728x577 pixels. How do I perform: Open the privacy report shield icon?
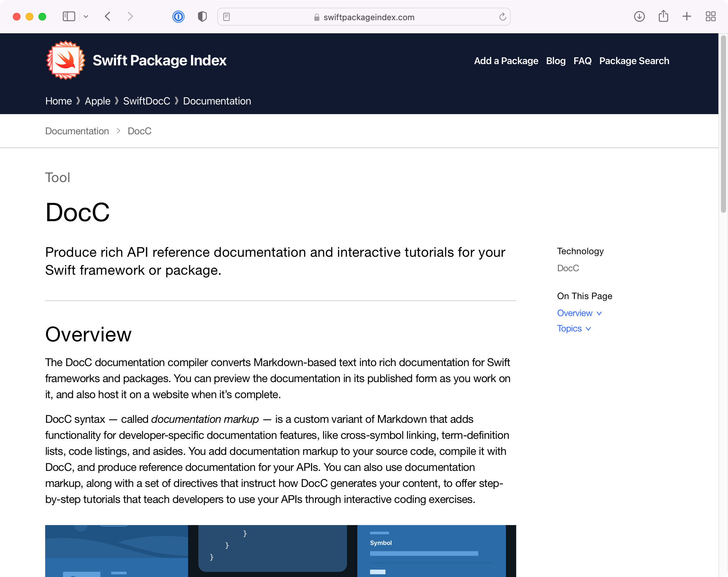tap(202, 17)
